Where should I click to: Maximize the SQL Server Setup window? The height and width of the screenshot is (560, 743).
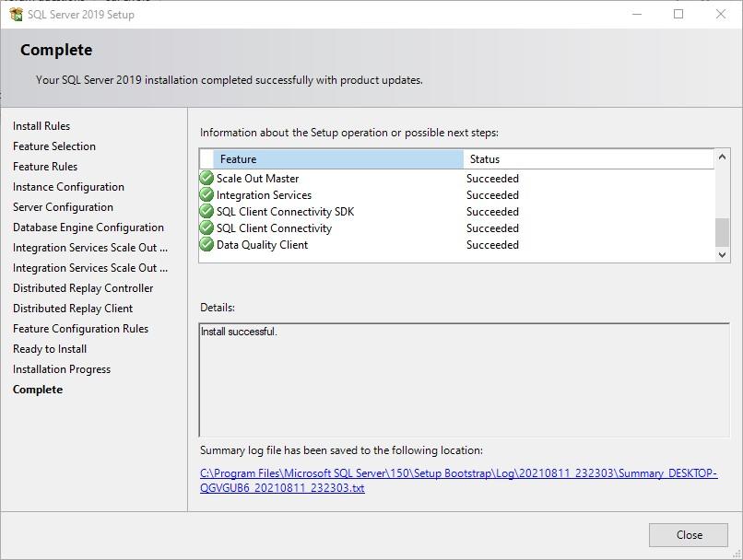click(x=678, y=14)
